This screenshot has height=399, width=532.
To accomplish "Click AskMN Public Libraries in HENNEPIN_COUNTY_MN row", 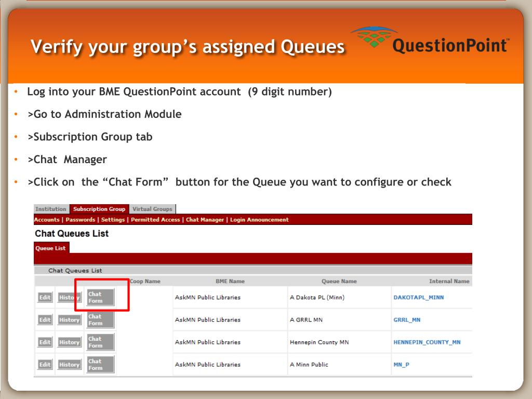I will pos(208,342).
